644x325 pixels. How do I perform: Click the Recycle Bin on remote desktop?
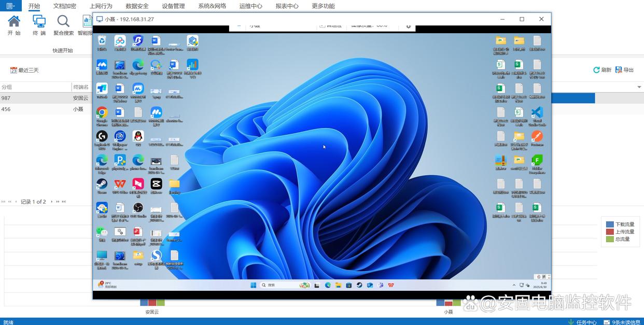102,41
